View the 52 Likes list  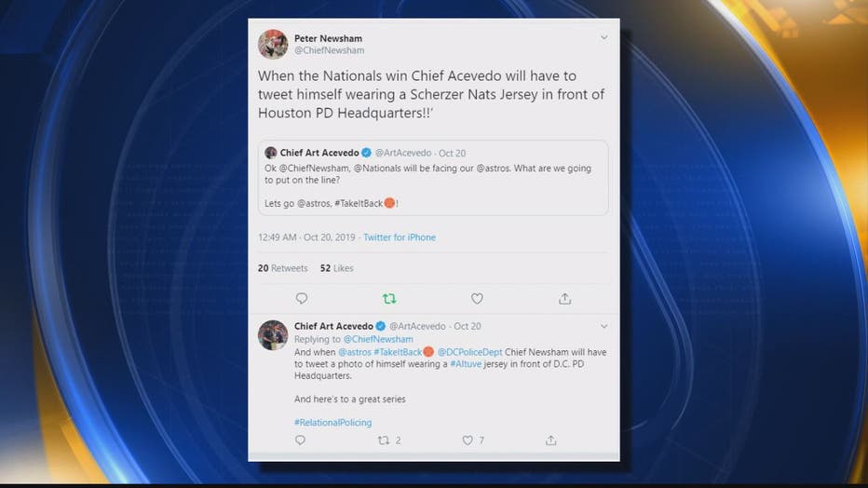coord(336,268)
